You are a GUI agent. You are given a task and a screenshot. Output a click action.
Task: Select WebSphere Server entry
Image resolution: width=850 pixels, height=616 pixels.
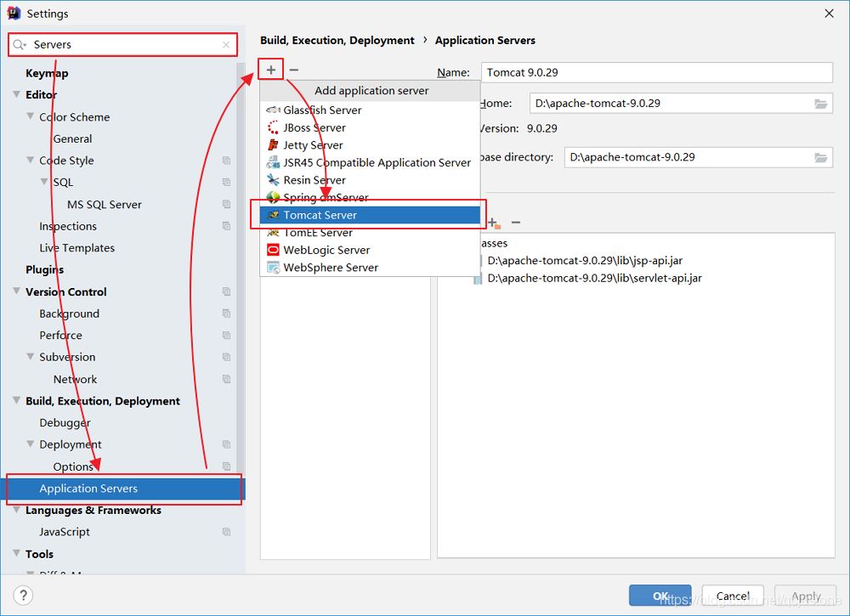(x=331, y=268)
